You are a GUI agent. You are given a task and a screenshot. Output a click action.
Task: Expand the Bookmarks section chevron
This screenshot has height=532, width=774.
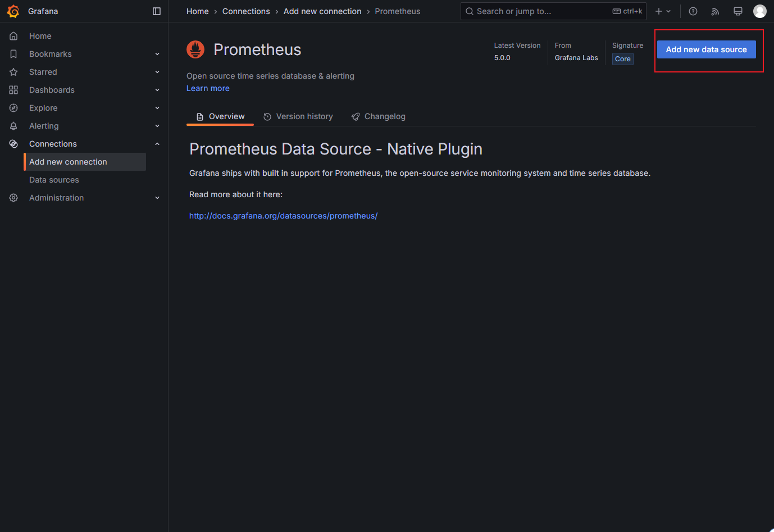click(157, 54)
